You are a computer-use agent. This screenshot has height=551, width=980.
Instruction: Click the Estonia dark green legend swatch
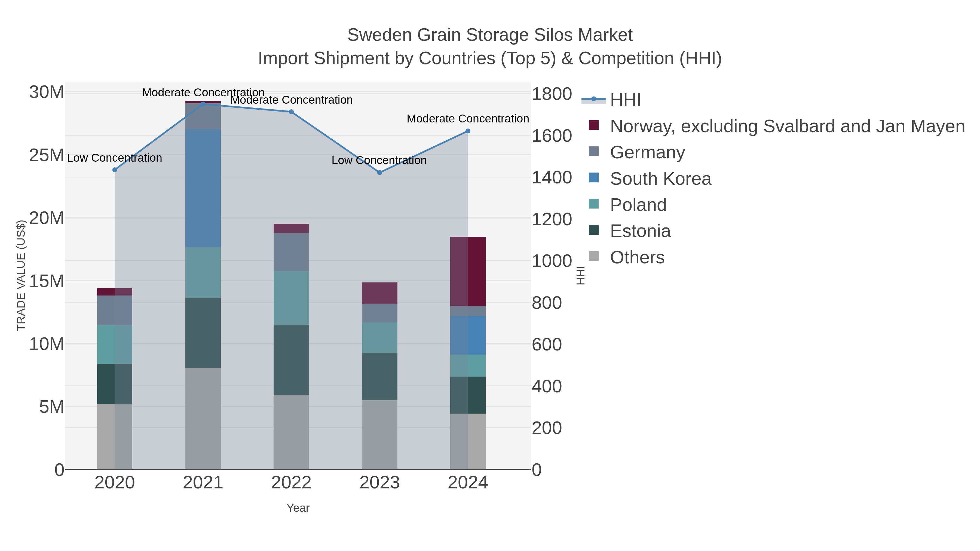click(x=593, y=230)
